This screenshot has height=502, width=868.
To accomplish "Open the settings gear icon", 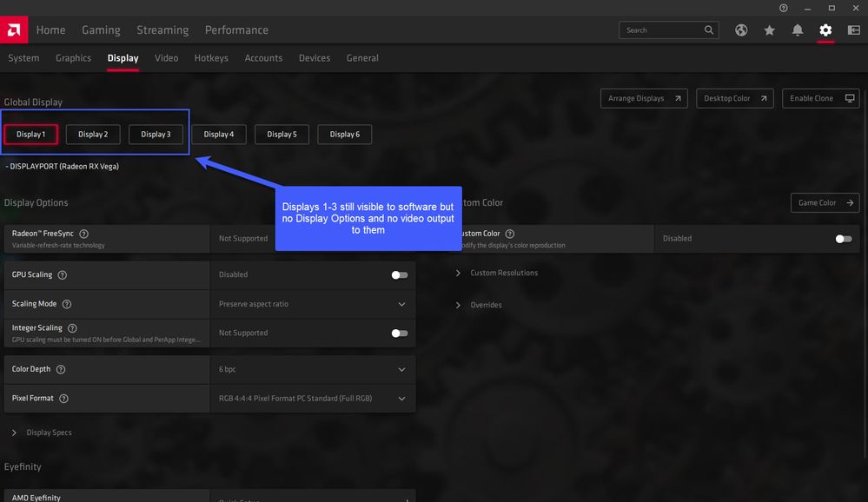I will pos(825,30).
